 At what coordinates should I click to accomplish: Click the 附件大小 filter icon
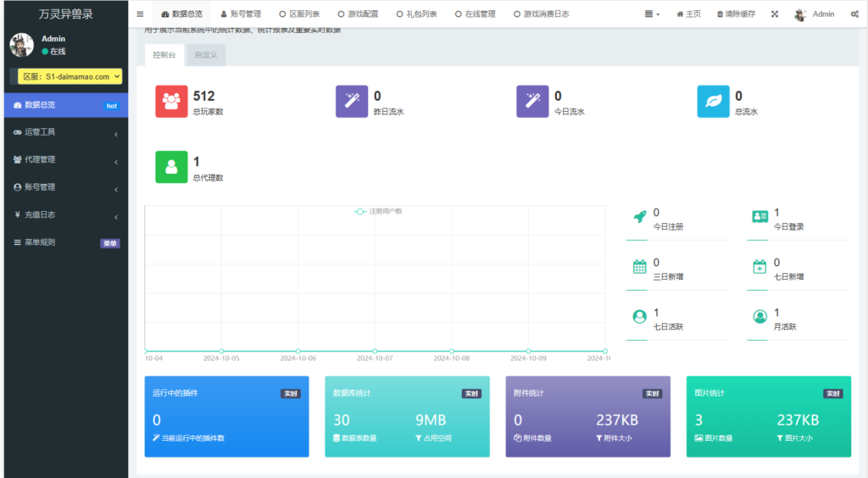pyautogui.click(x=599, y=438)
